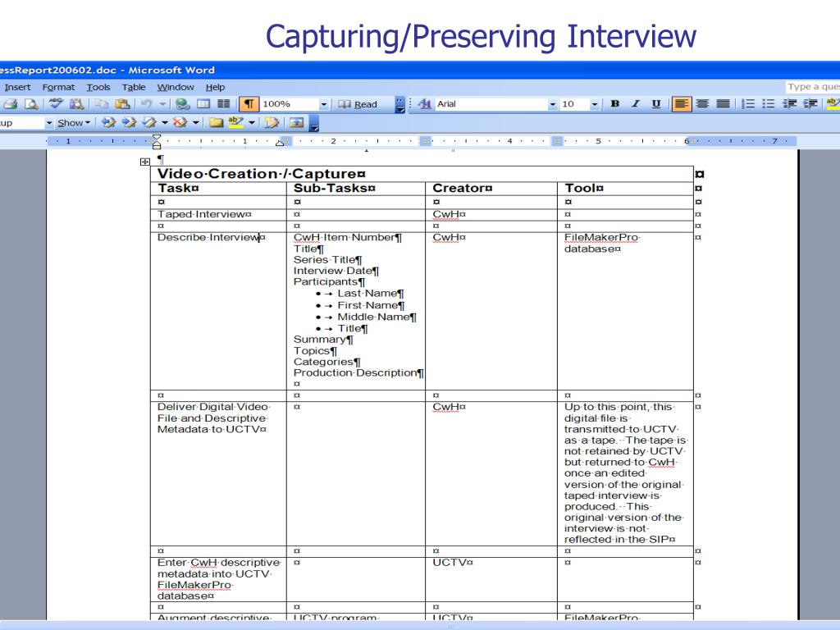The image size is (840, 630).
Task: Open Print Preview from the toolbar
Action: point(32,104)
